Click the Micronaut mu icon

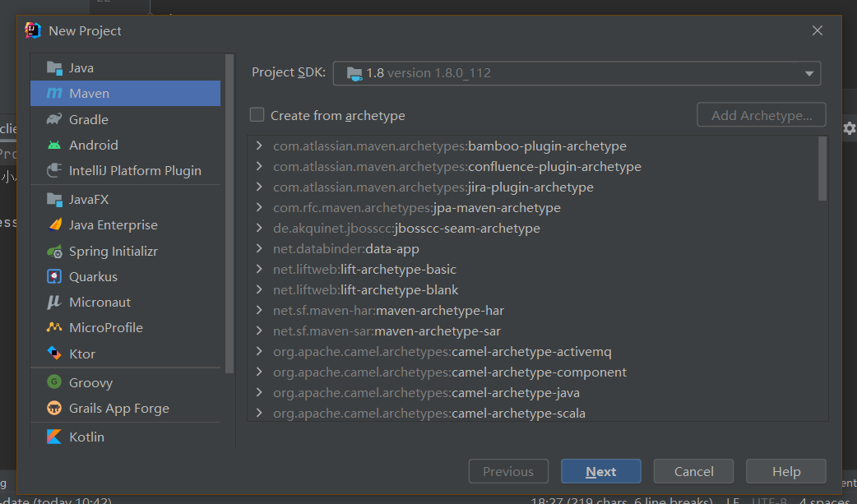(54, 303)
